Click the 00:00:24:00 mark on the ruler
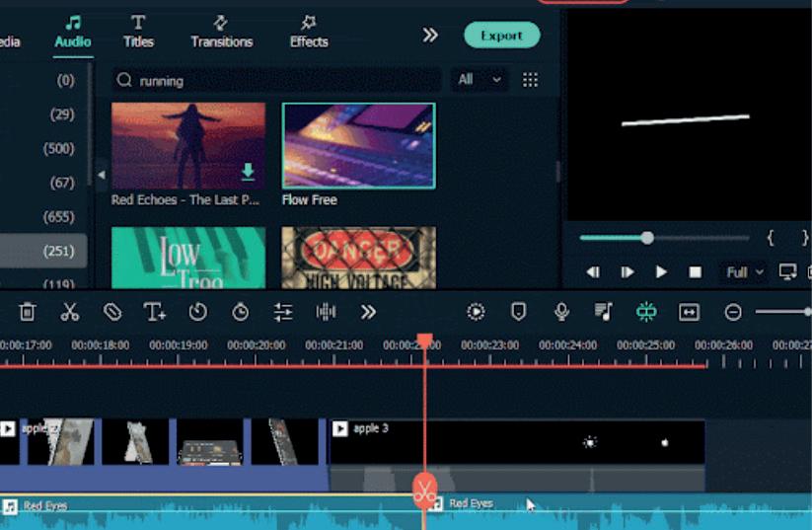Image resolution: width=812 pixels, height=530 pixels. point(568,345)
